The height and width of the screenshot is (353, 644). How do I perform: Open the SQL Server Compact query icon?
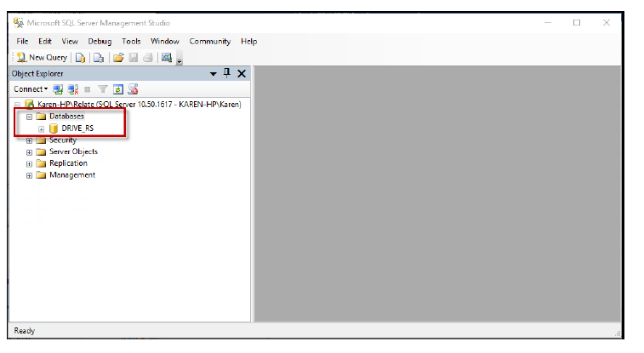tap(99, 58)
